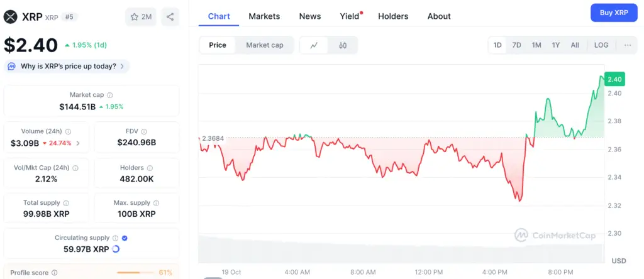The width and height of the screenshot is (644, 279).
Task: Open the chart more options menu
Action: pos(628,45)
